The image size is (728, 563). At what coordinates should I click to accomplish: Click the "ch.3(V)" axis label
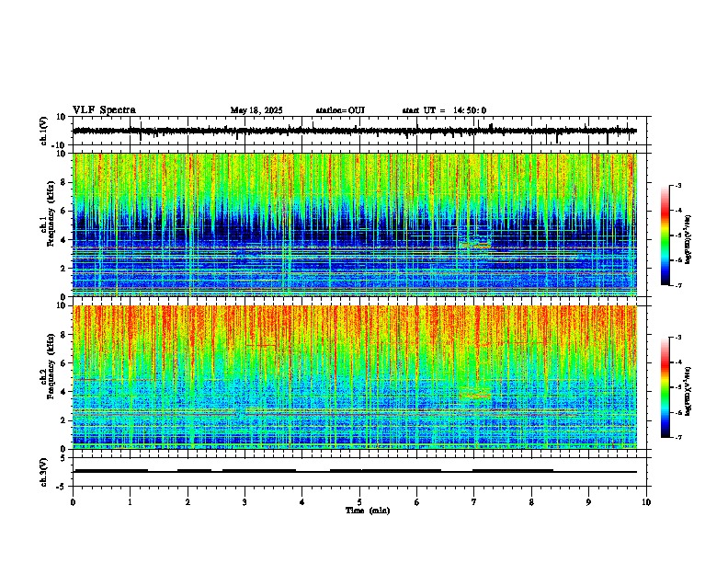tap(44, 472)
